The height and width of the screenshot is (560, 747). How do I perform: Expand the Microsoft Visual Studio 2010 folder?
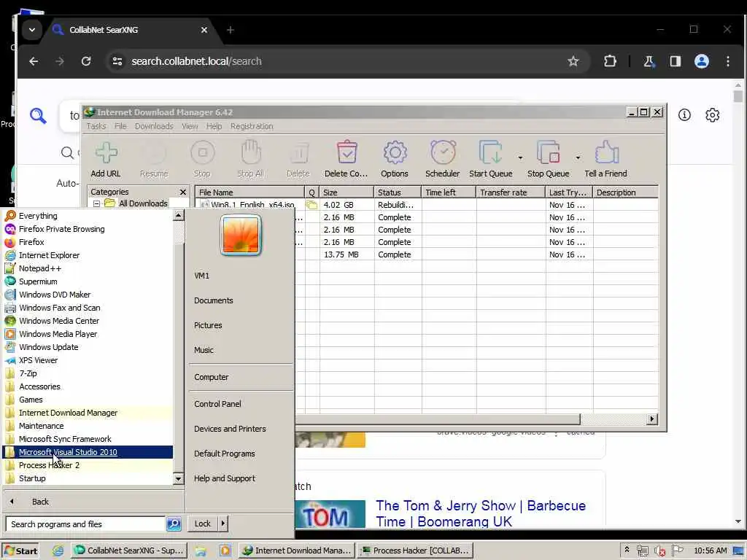click(x=88, y=452)
